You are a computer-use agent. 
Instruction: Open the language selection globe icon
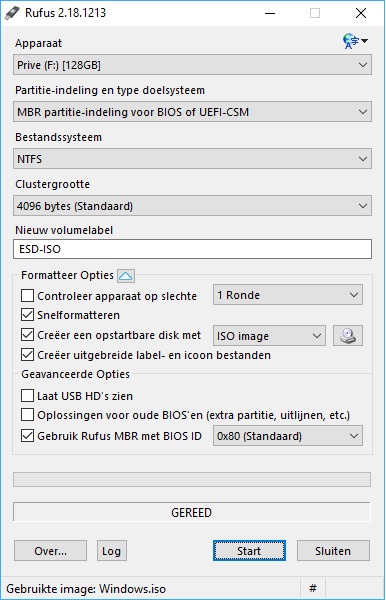(355, 41)
